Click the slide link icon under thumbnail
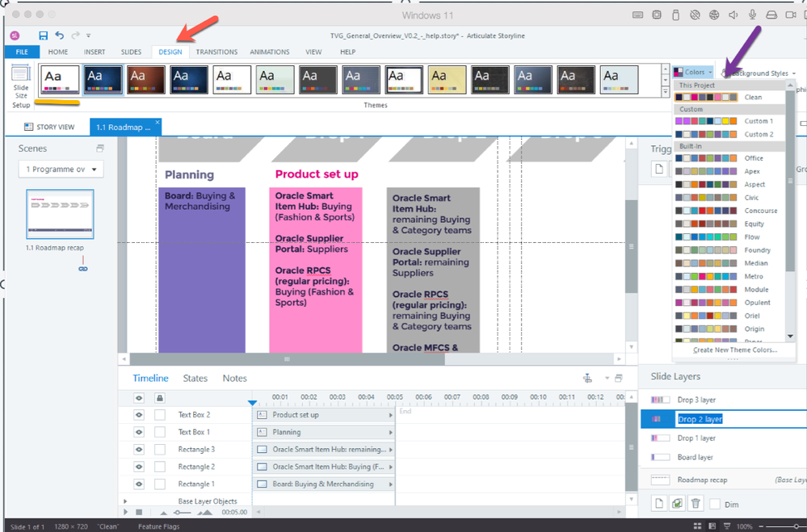807x532 pixels. point(83,269)
